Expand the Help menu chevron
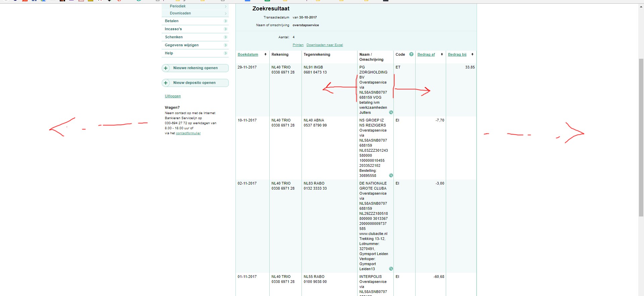The image size is (644, 296). click(225, 53)
